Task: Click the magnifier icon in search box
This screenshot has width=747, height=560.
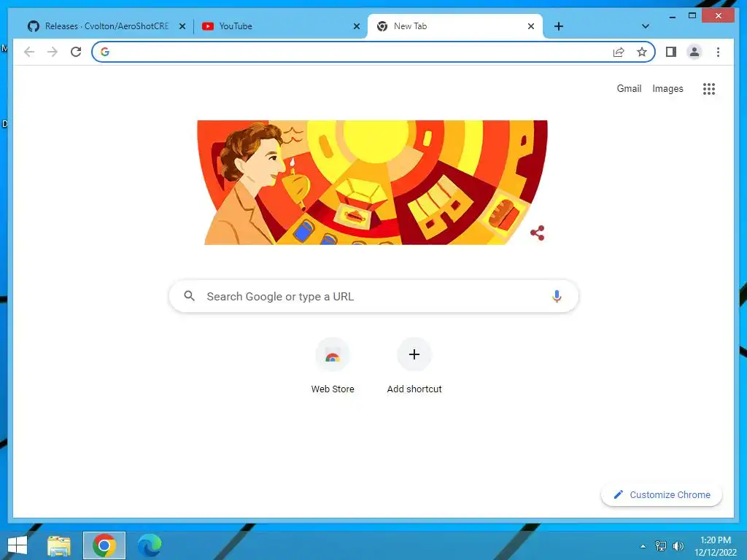Action: 189,296
